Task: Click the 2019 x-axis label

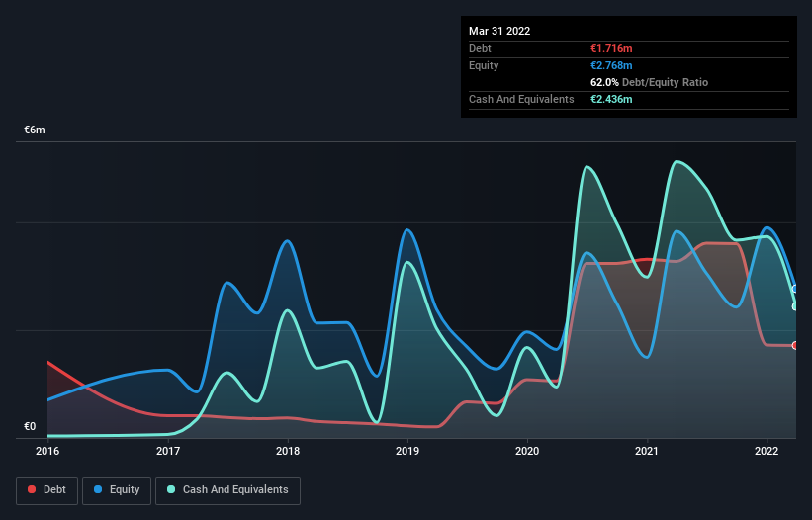Action: [407, 451]
